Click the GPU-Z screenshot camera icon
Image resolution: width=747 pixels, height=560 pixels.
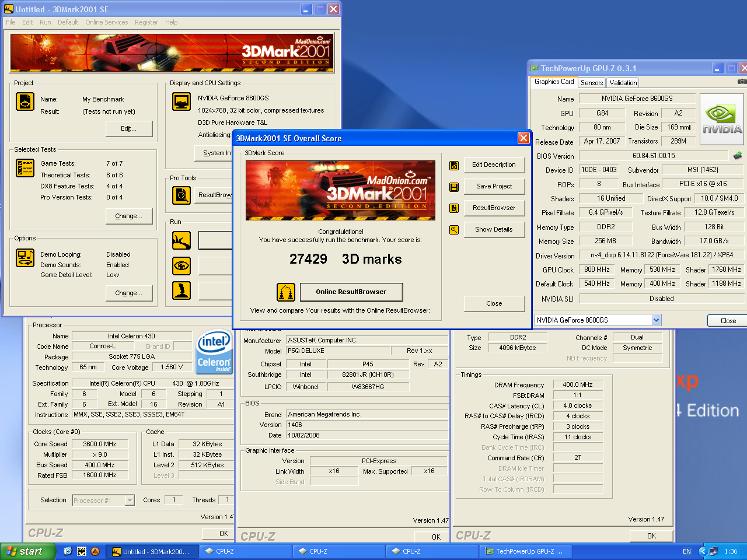click(742, 82)
